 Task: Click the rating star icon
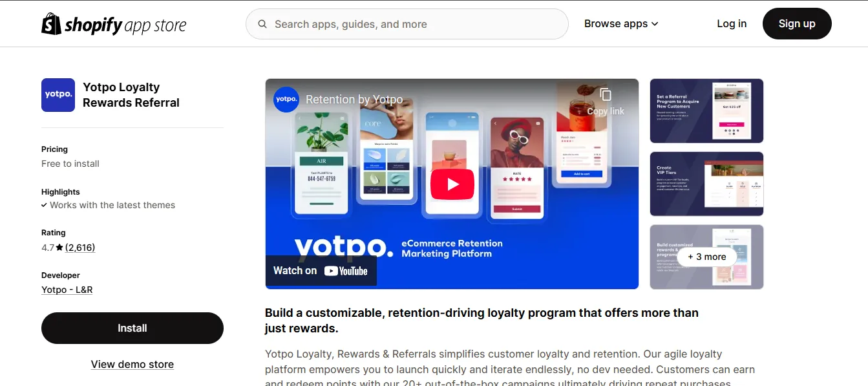pos(59,248)
